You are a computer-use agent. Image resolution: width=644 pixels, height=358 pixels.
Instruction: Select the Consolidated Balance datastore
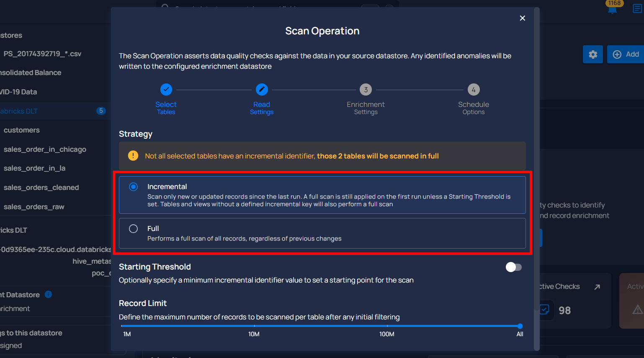point(31,73)
